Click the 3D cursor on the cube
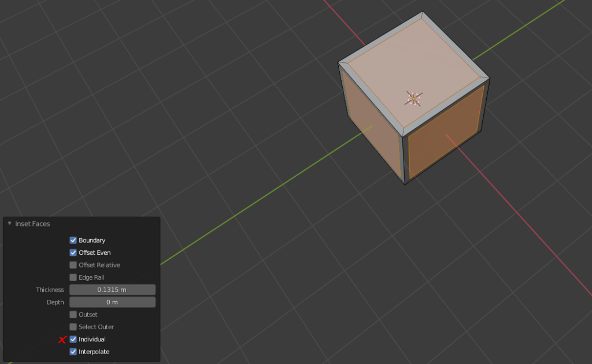This screenshot has height=364, width=592. click(413, 99)
